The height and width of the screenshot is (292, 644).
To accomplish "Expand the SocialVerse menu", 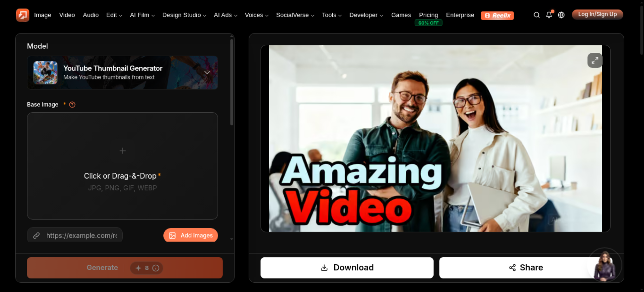I will (x=295, y=15).
